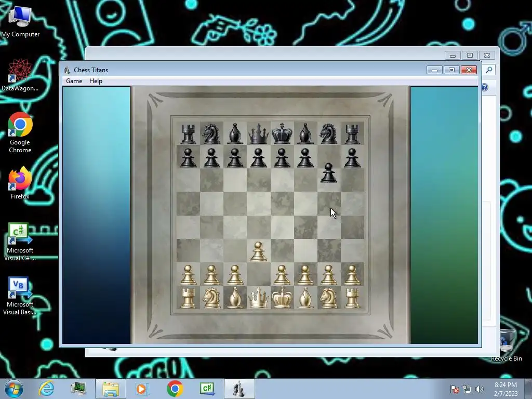
Task: Open the system monitor taskbar icon
Action: tap(78, 389)
